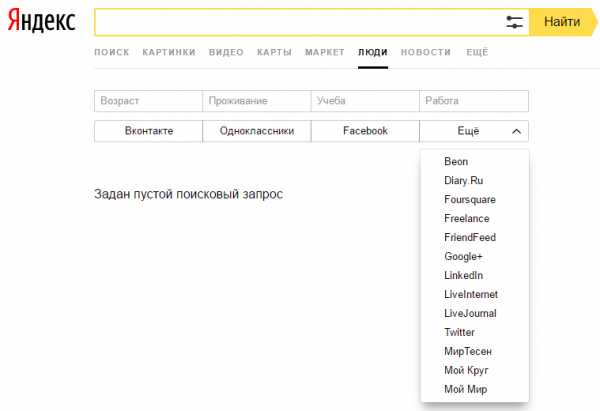Choose Diary.Ru from the networks list

(463, 181)
